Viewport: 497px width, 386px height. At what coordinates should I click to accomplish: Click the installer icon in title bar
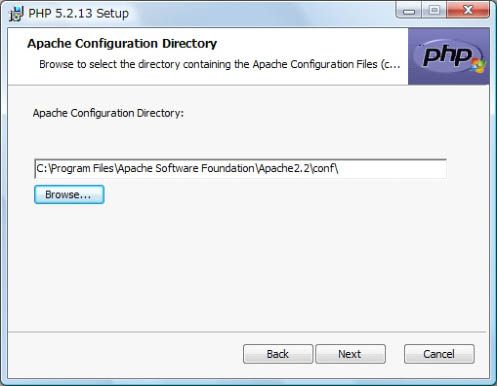[x=16, y=14]
